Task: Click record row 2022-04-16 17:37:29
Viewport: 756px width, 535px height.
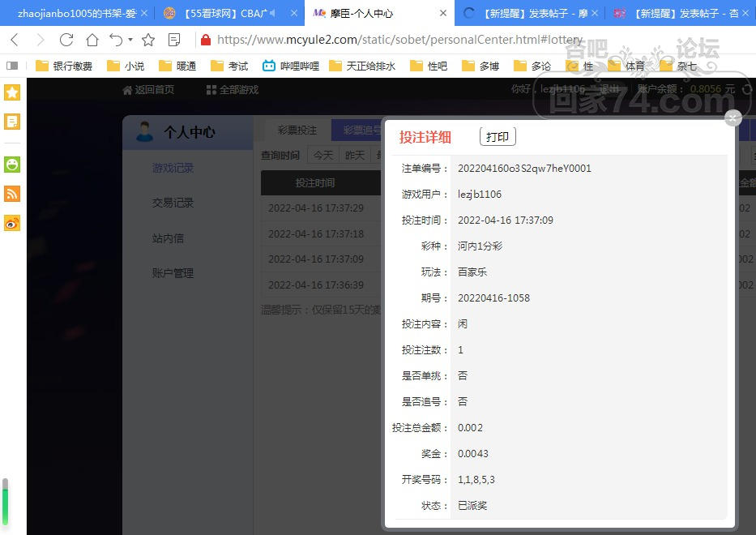Action: [x=321, y=208]
